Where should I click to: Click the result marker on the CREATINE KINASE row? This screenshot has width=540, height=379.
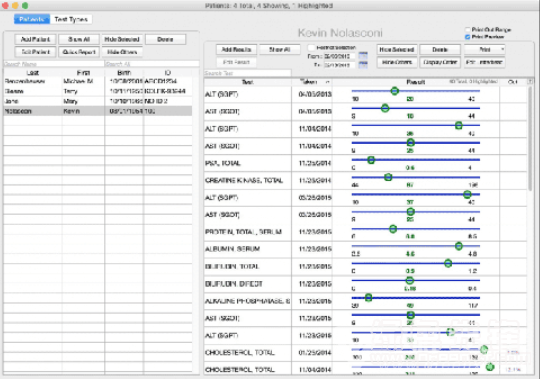(388, 177)
